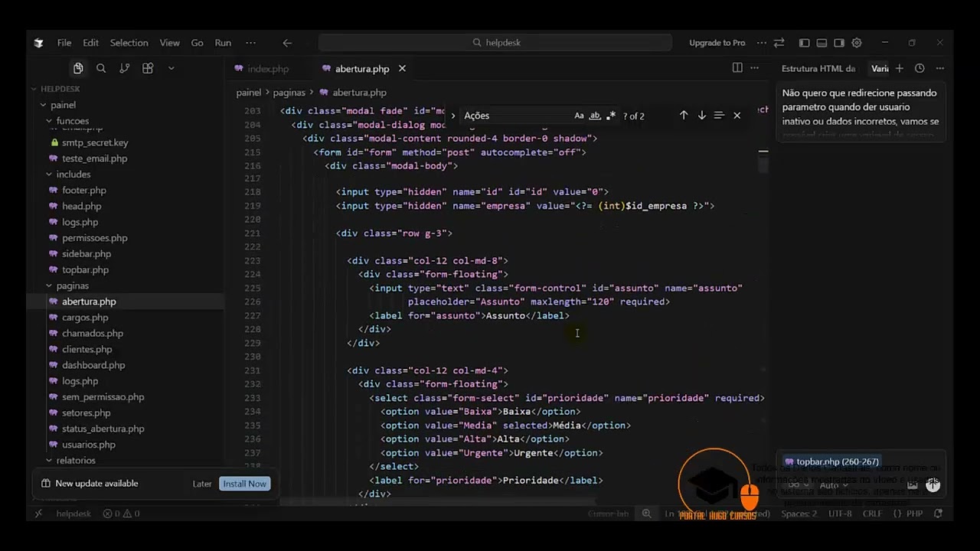Image resolution: width=980 pixels, height=551 pixels.
Task: Go back with the navigation arrow
Action: [x=287, y=43]
